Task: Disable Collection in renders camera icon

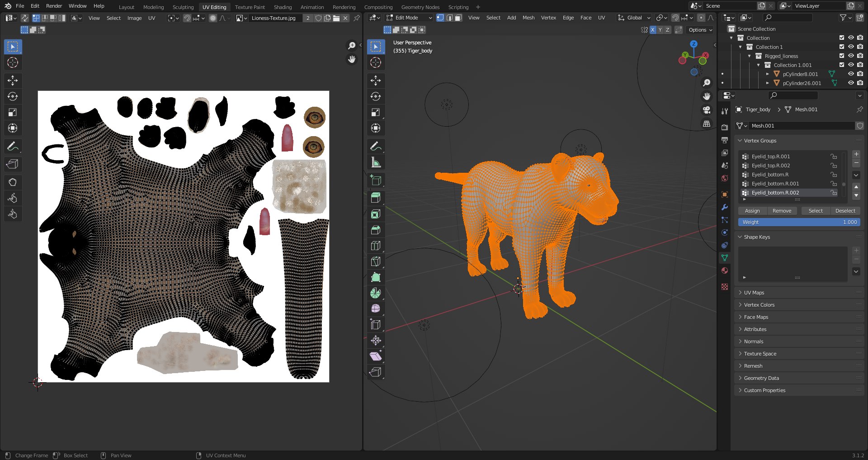Action: click(x=860, y=38)
